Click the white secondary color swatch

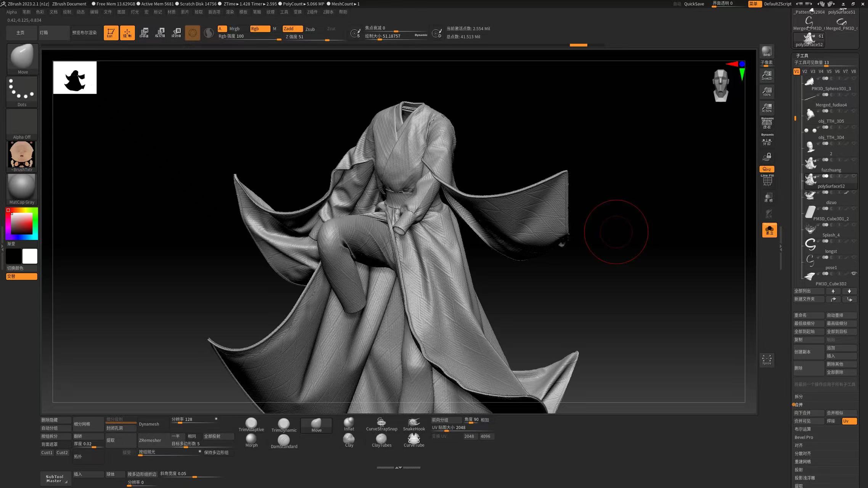tap(30, 256)
